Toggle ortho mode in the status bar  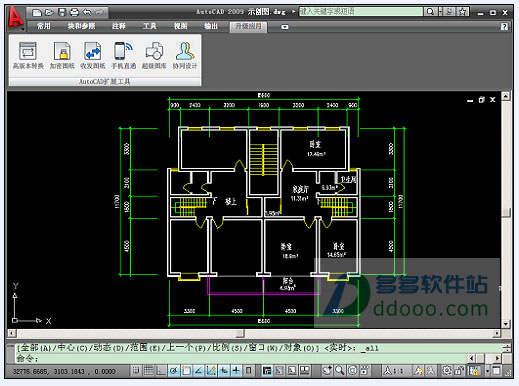click(x=161, y=370)
